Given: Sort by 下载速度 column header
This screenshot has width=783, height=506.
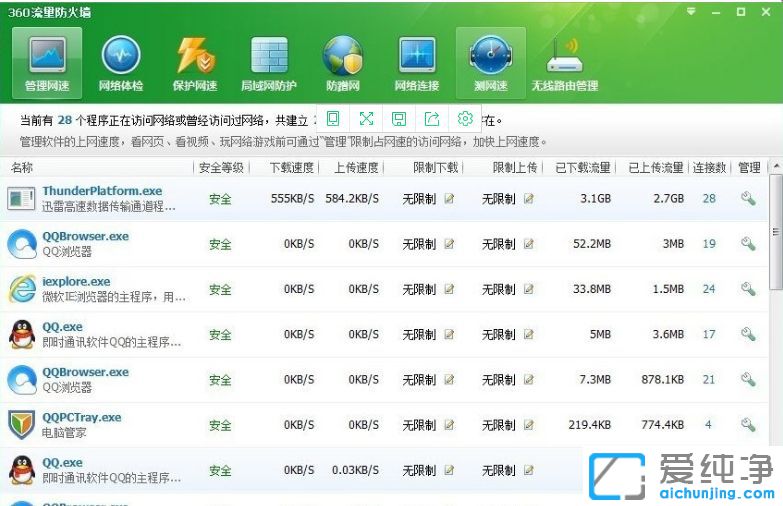Looking at the screenshot, I should [292, 168].
